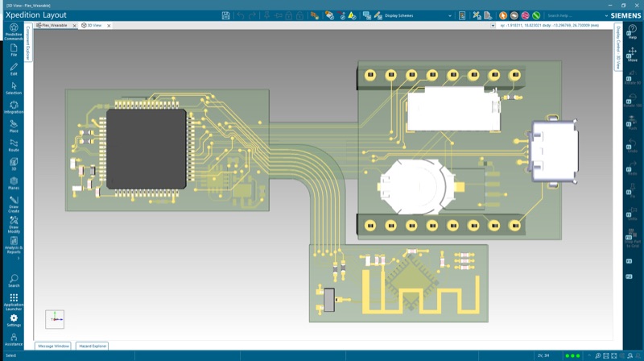Open the tab list dropdown arrow
Screen dimensions: 644x361
click(493, 26)
